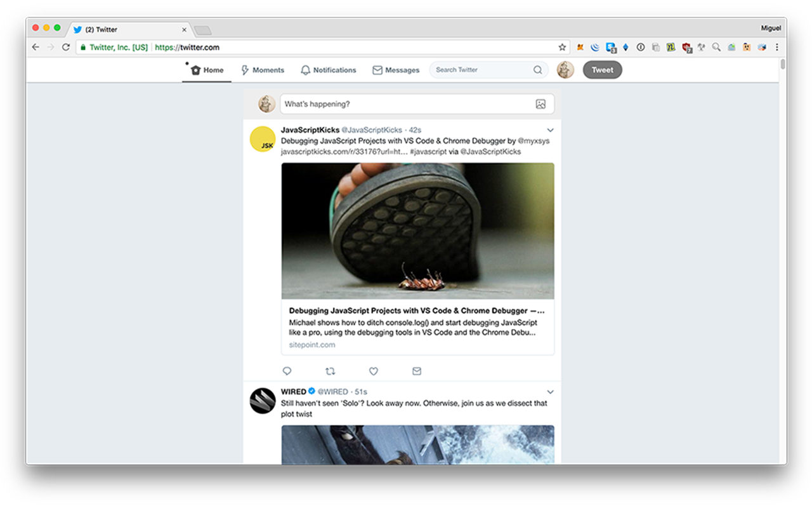Click the yellow 'n' extension icon

click(x=671, y=47)
